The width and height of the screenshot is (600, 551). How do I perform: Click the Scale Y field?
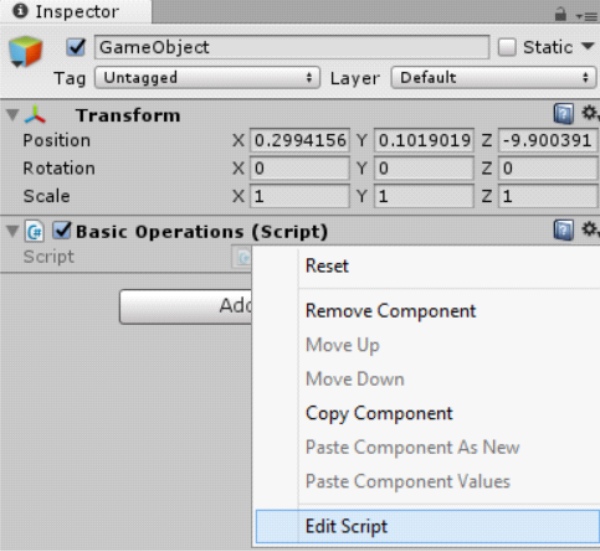[x=424, y=196]
